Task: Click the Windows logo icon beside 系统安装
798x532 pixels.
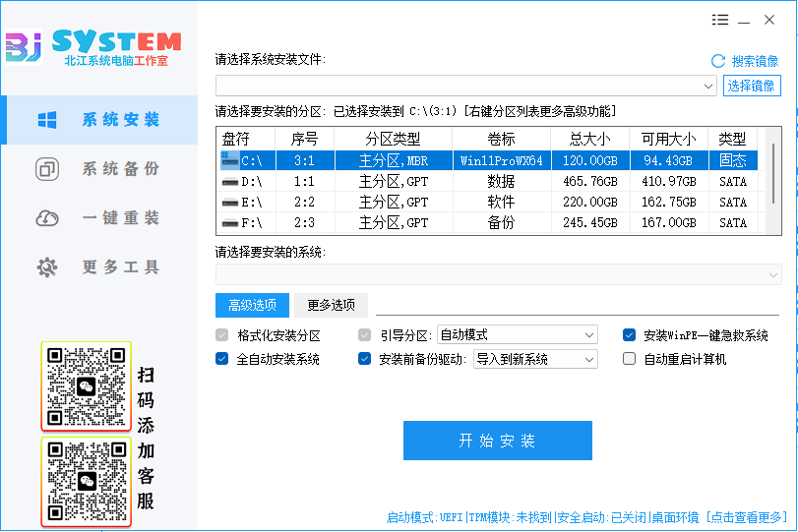Action: pos(47,120)
